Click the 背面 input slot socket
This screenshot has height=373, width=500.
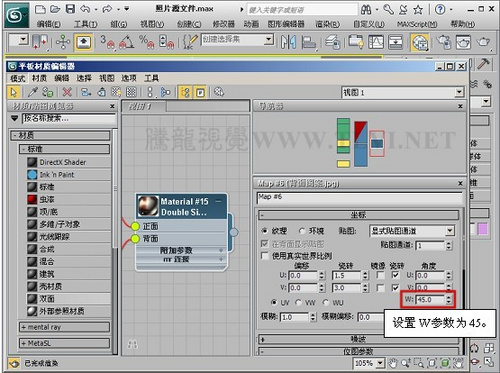coord(135,239)
